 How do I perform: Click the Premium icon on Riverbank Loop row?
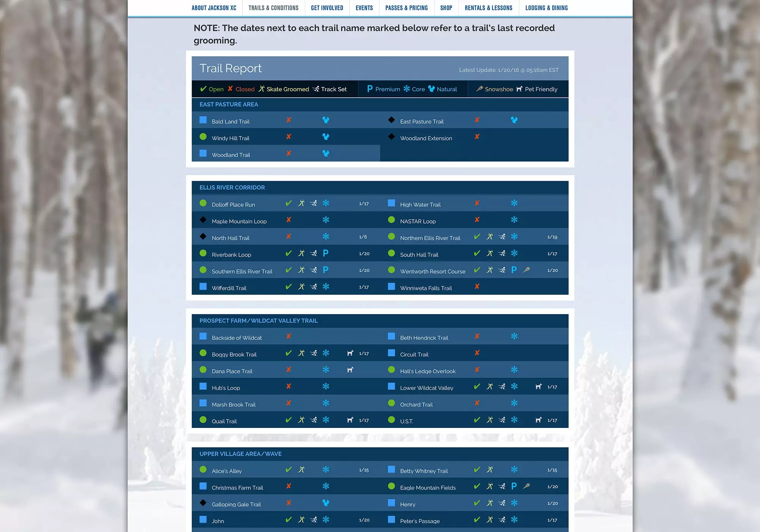(x=326, y=253)
